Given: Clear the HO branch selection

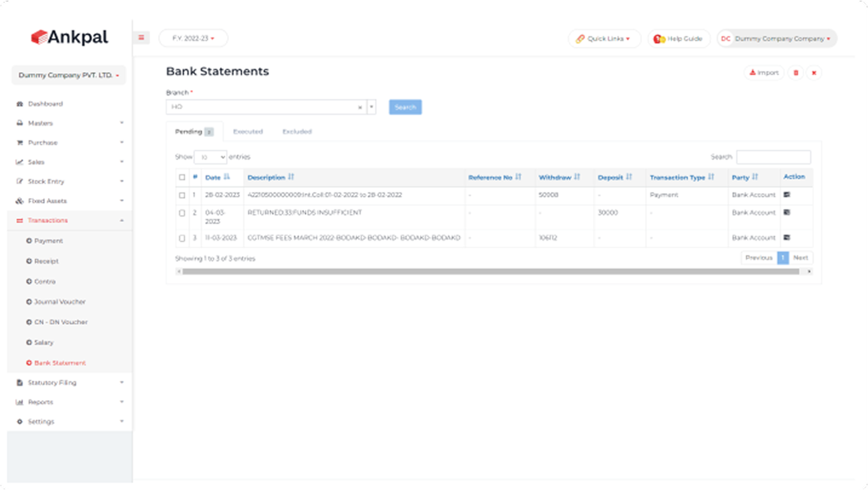Looking at the screenshot, I should (360, 107).
